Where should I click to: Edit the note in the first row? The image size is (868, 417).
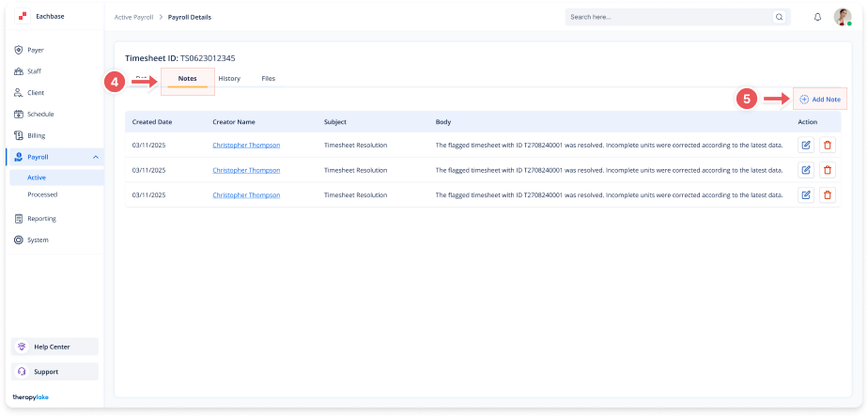point(806,145)
